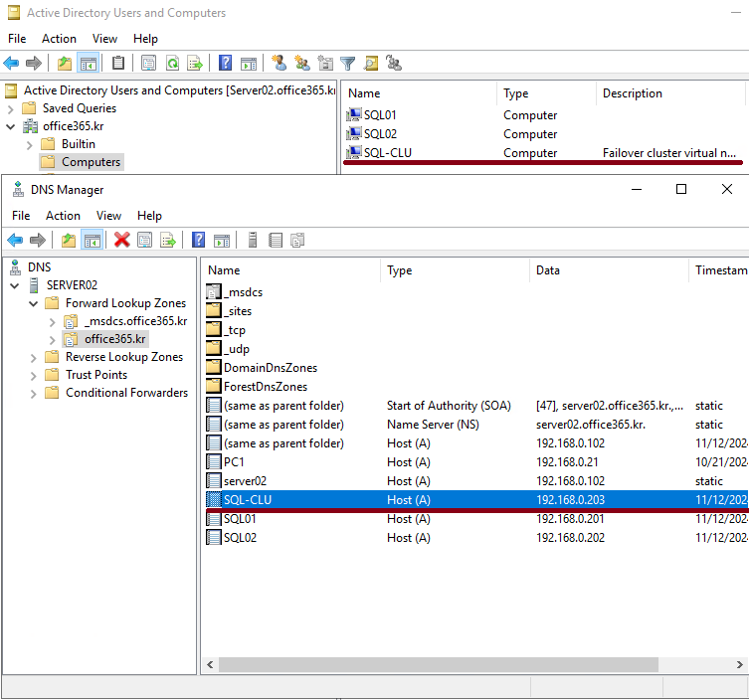749x700 pixels.
Task: Toggle action pane in DNS Manager toolbar
Action: [222, 241]
